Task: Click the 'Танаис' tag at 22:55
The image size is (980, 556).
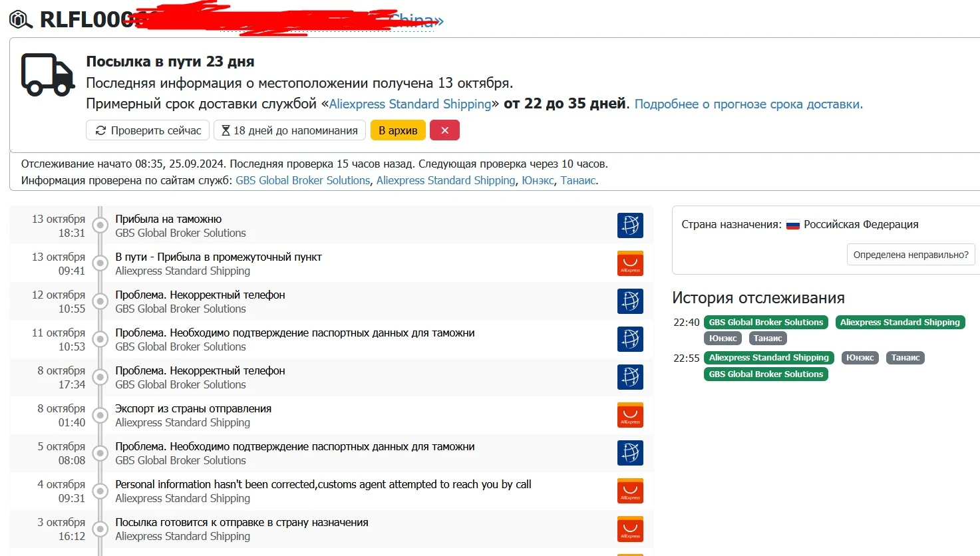Action: tap(905, 358)
